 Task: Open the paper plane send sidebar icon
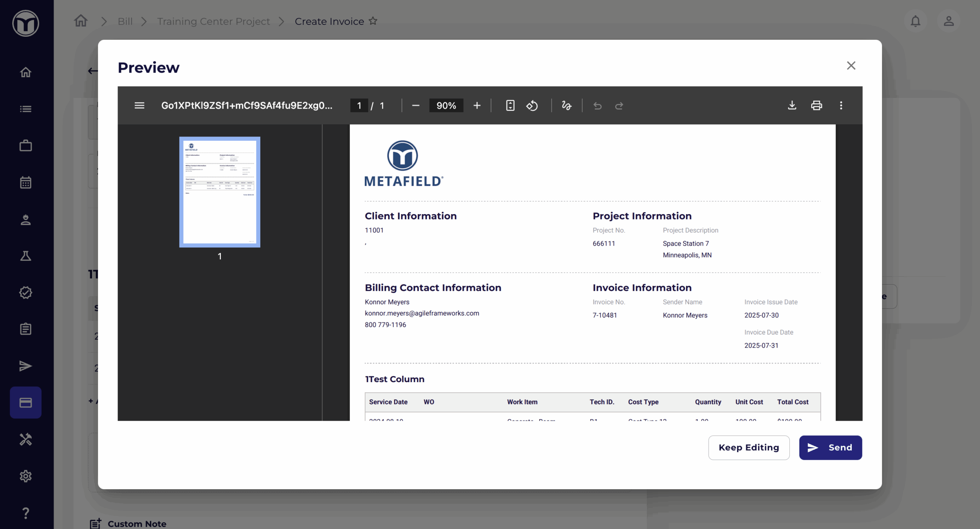click(26, 366)
